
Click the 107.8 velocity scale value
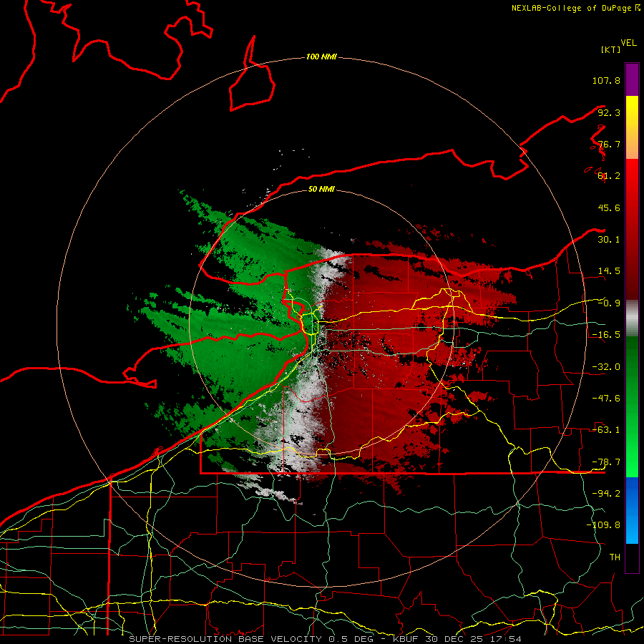[606, 80]
